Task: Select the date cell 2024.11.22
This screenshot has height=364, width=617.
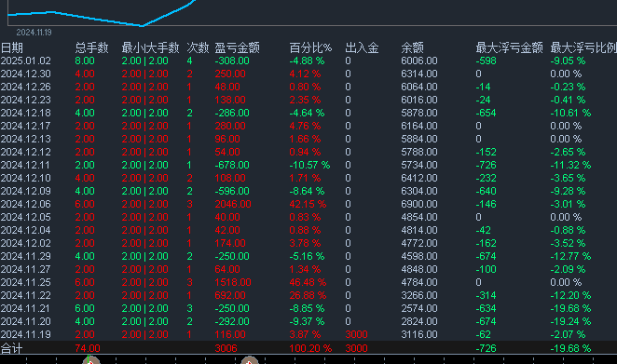Action: pos(26,295)
